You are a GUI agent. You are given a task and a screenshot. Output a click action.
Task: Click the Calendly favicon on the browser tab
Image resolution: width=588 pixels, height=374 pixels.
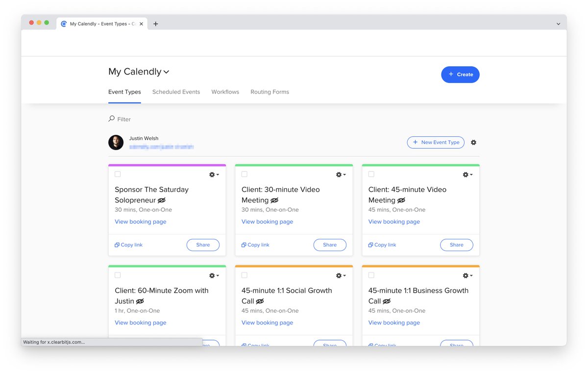64,24
